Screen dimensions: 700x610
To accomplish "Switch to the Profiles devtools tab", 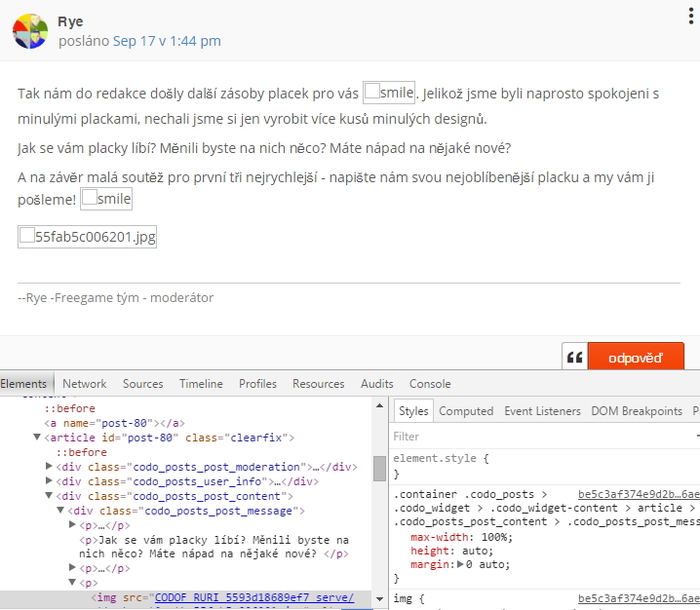I will click(257, 384).
